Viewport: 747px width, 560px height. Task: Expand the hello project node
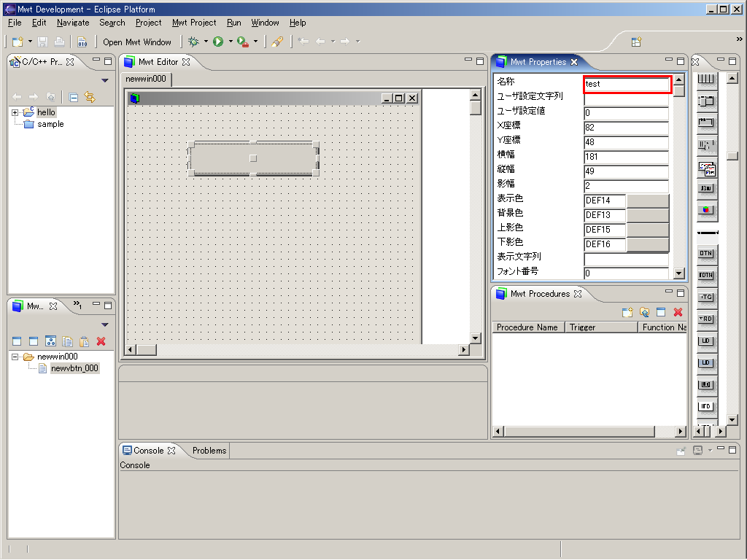[15, 113]
